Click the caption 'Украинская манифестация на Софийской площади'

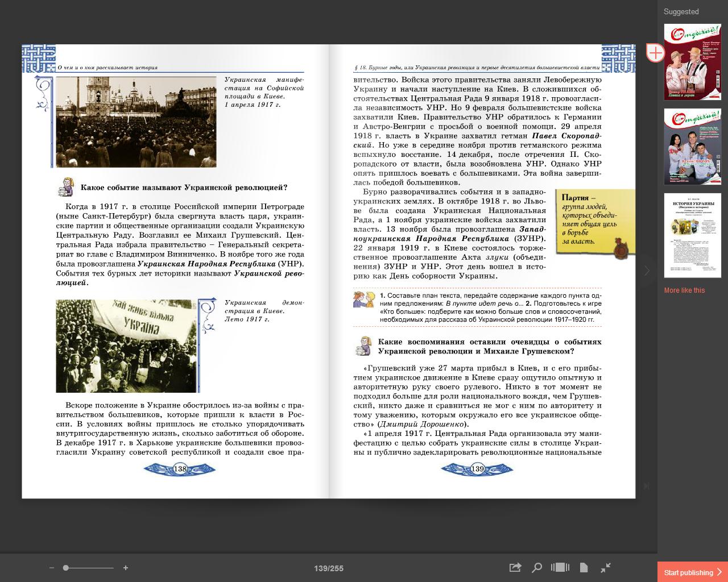[264, 92]
